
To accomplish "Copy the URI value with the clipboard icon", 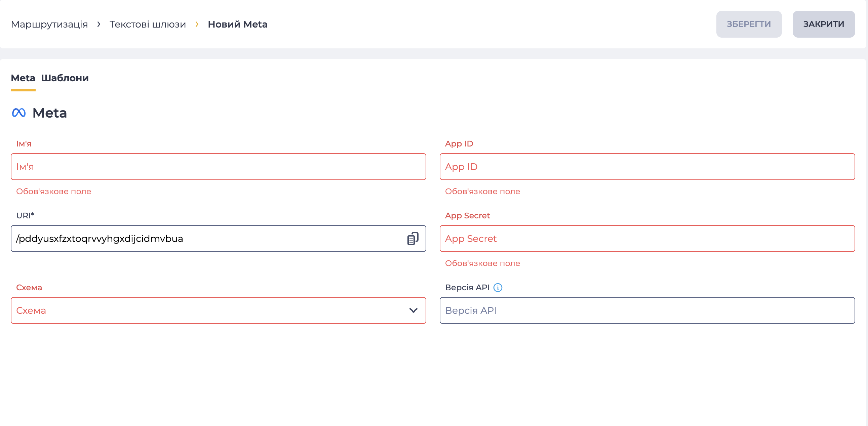I will [x=413, y=239].
